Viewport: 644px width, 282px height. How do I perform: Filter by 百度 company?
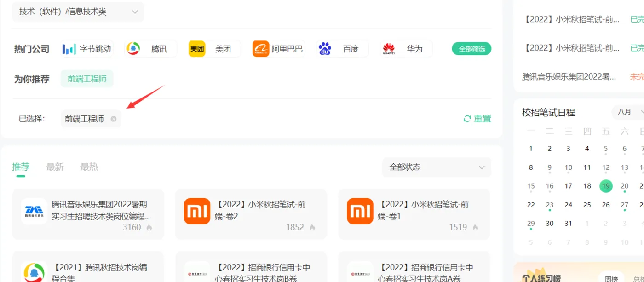click(x=342, y=49)
